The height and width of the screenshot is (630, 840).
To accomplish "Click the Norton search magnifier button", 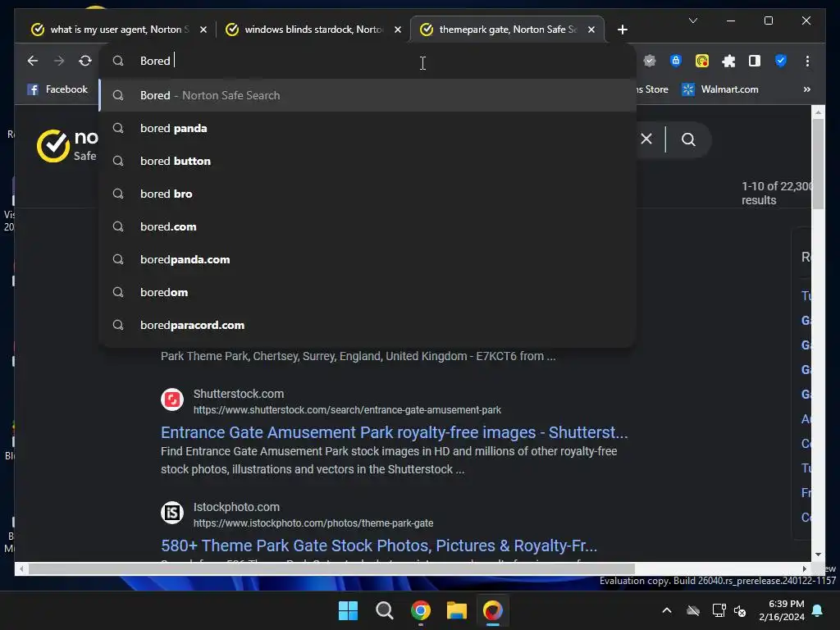I will click(689, 139).
